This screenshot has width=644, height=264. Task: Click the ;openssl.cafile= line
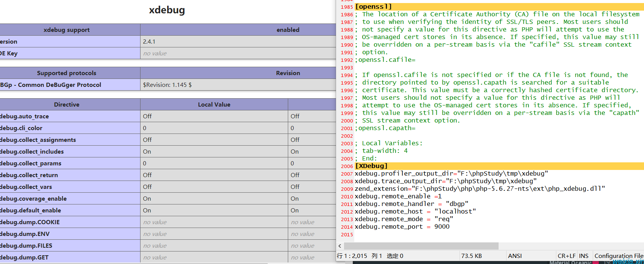click(x=385, y=60)
